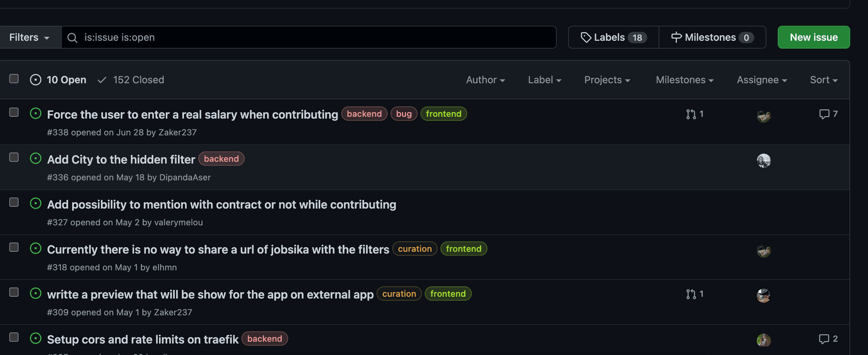Click open-status icon of traefik issue

coord(36,338)
